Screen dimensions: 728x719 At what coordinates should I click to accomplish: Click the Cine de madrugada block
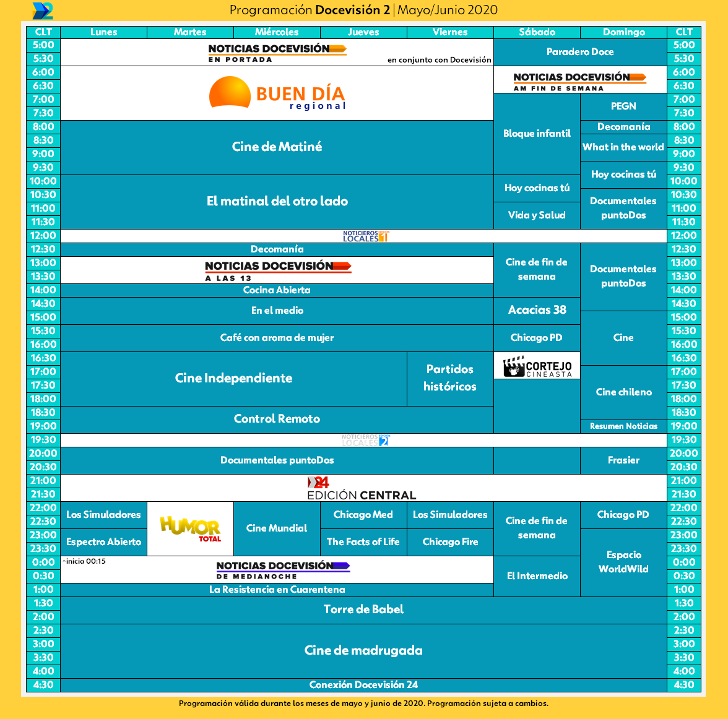tap(363, 651)
